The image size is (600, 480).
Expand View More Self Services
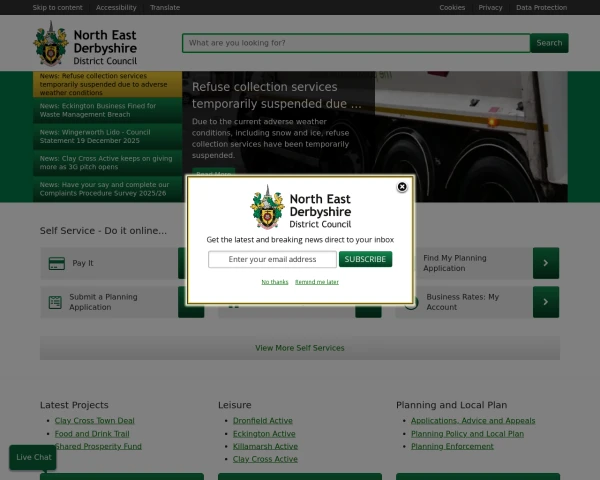300,348
